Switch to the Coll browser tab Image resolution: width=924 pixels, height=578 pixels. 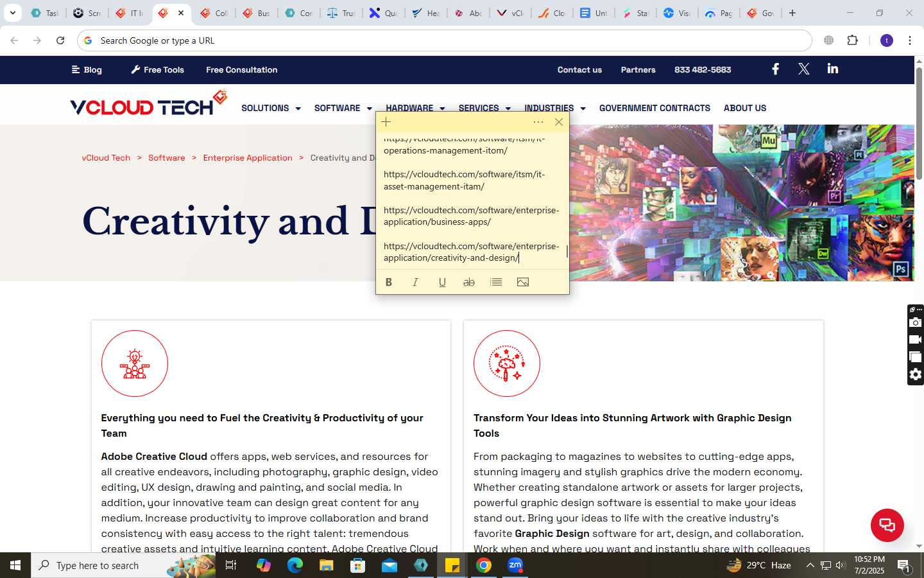point(214,13)
